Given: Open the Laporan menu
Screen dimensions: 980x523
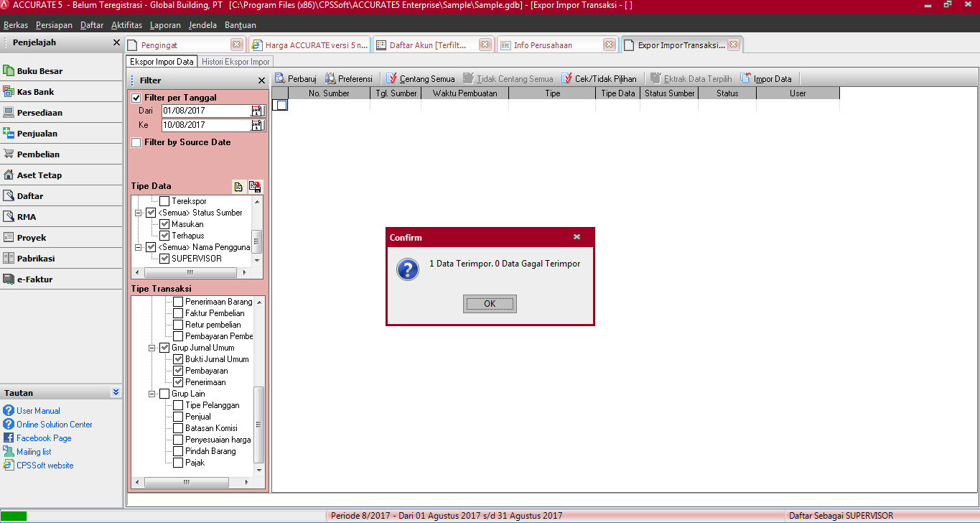Looking at the screenshot, I should tap(164, 25).
